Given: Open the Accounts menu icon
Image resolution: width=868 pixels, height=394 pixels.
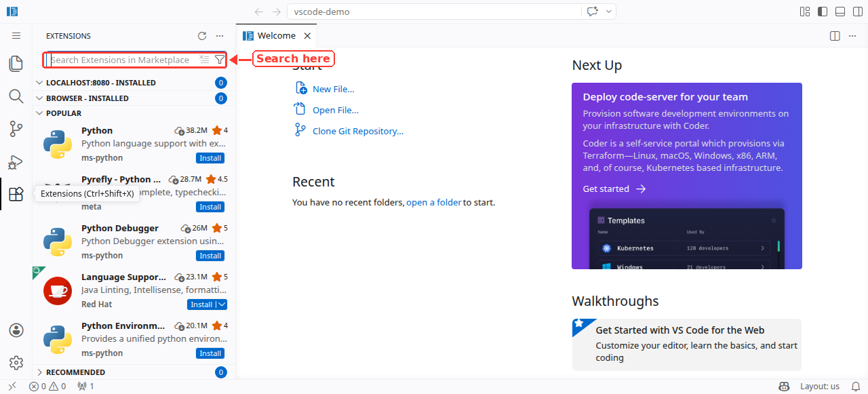Looking at the screenshot, I should [x=16, y=330].
